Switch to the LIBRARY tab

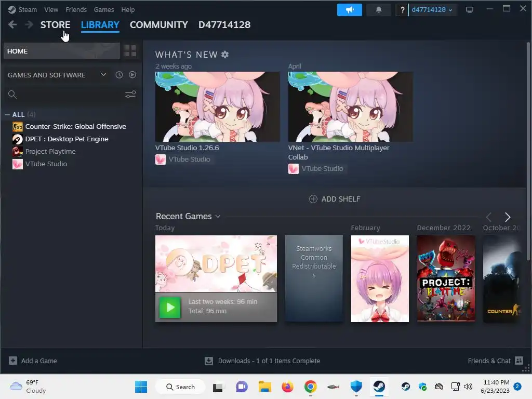pyautogui.click(x=100, y=25)
